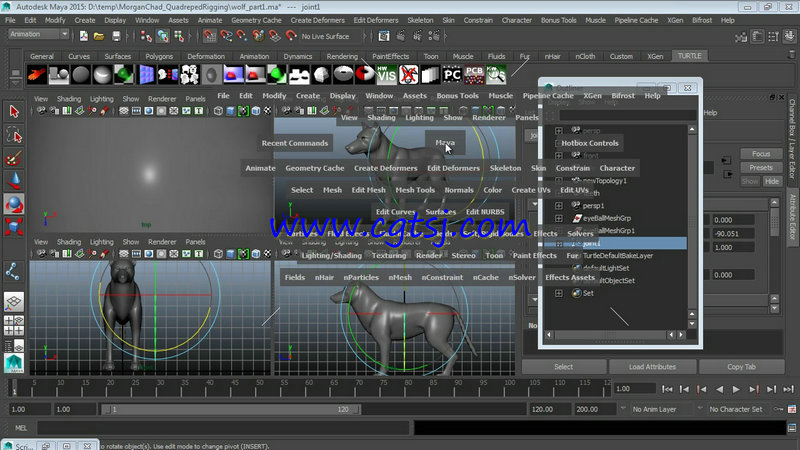Open Create Deformers in the main menu bar

(317, 20)
